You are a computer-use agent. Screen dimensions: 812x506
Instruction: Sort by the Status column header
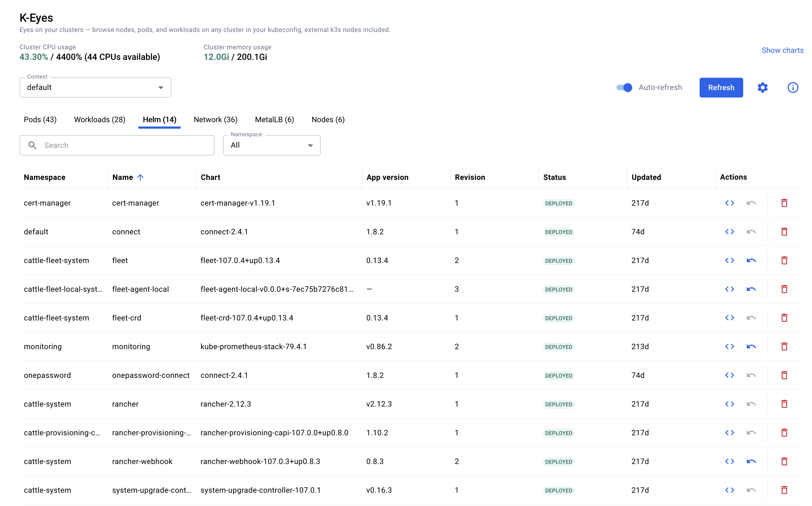click(554, 177)
